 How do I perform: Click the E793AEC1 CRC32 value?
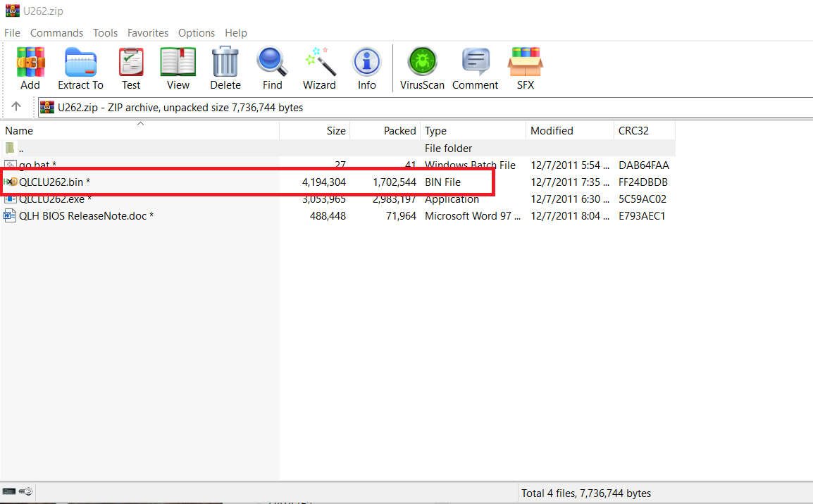point(642,215)
